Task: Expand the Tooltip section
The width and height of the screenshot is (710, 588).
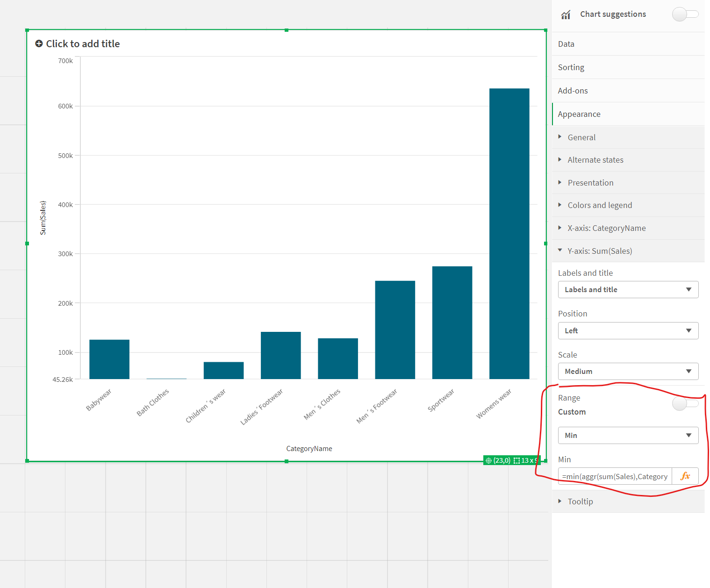Action: click(580, 502)
